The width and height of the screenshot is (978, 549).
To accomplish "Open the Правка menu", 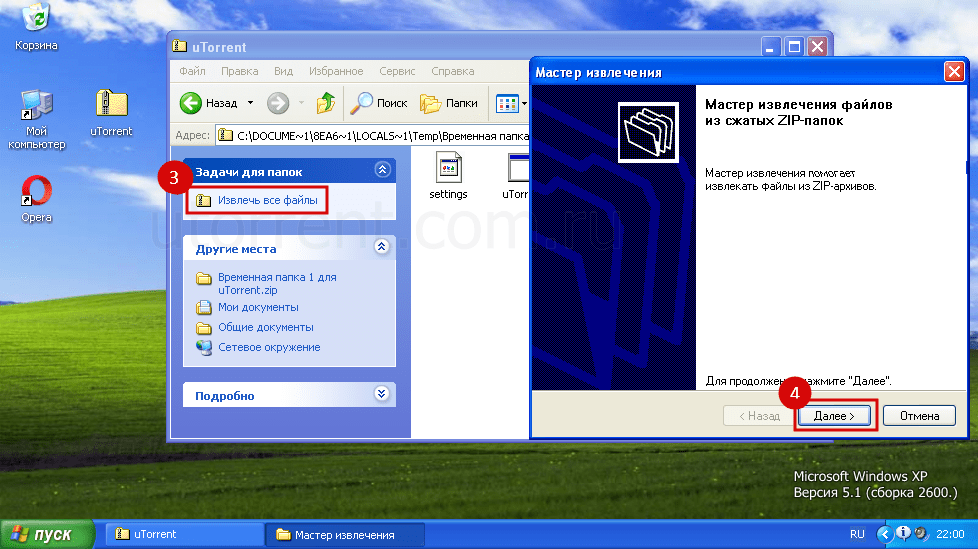I will click(x=240, y=71).
